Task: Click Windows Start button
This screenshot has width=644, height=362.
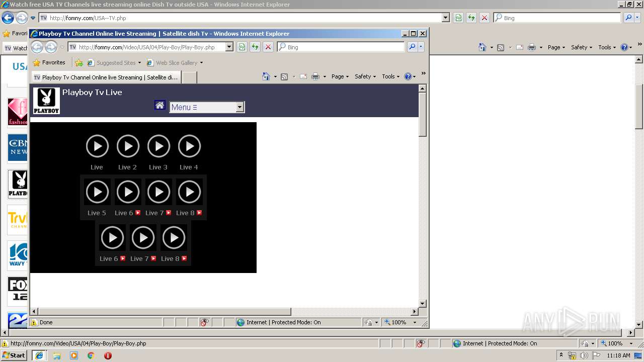Action: (14, 355)
